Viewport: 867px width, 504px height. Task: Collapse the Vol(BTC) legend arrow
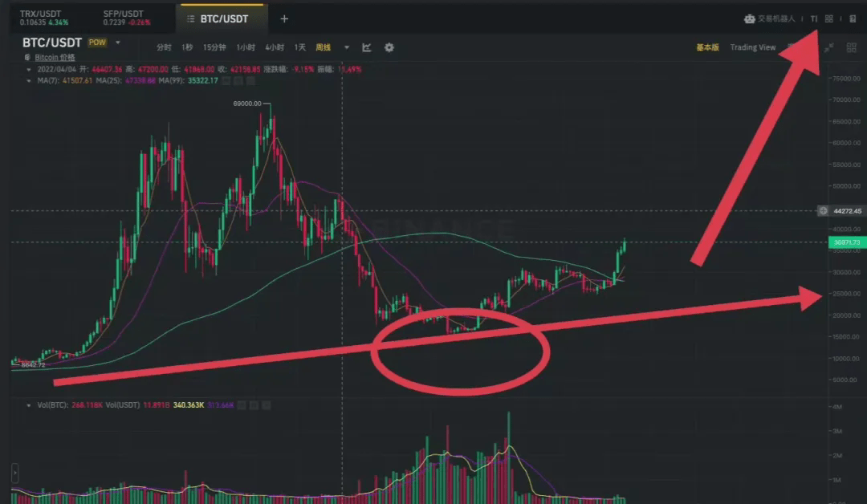click(x=29, y=405)
